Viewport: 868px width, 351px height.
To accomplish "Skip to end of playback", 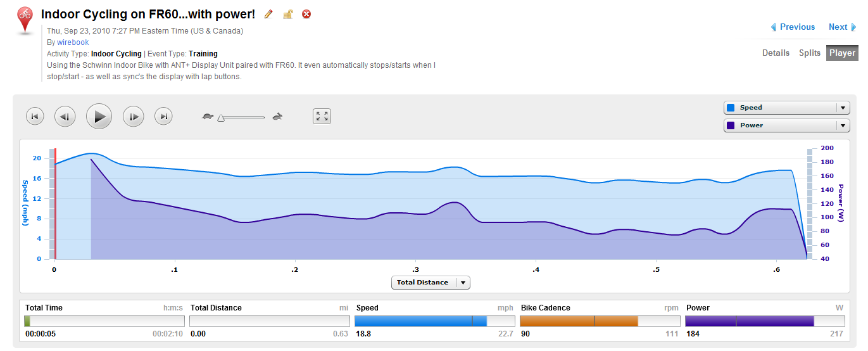I will point(163,117).
